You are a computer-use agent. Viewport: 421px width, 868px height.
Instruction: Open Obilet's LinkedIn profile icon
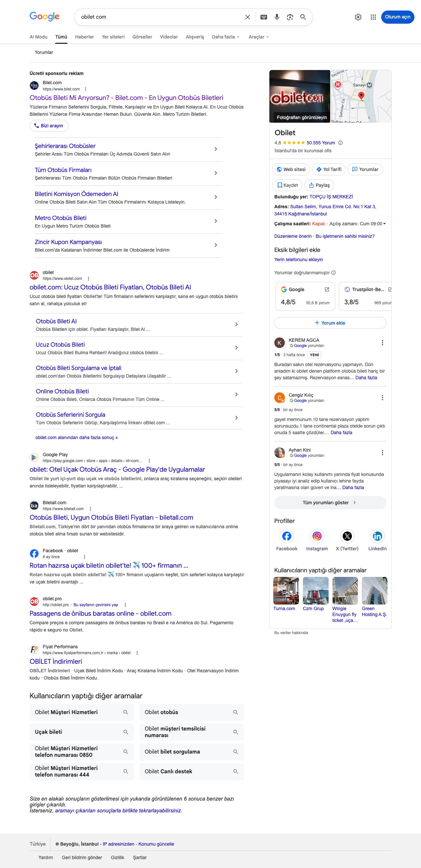[377, 536]
